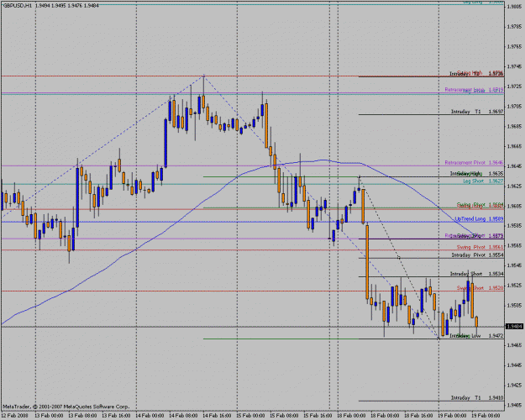
Task: Select 1.9625 on the price scale
Action: [x=515, y=186]
